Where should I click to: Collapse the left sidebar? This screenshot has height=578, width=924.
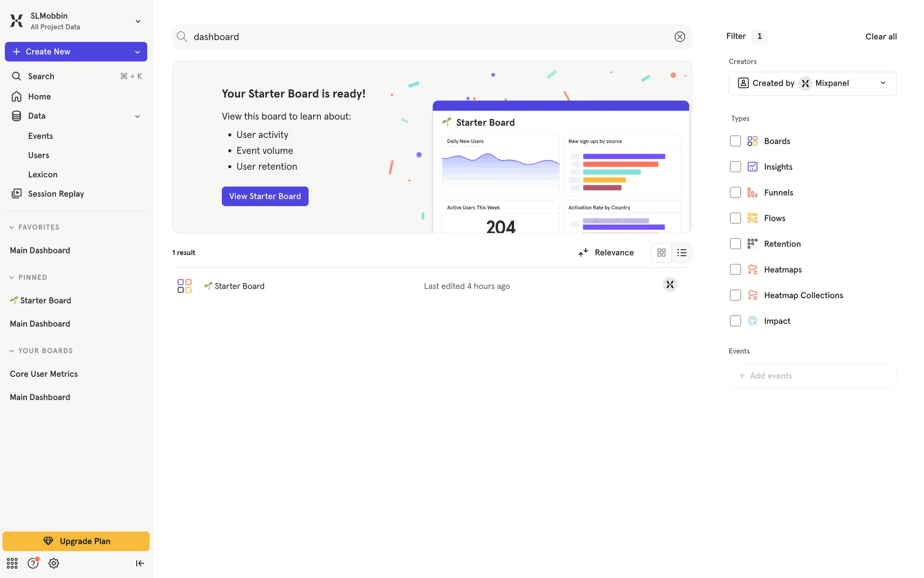[x=140, y=563]
